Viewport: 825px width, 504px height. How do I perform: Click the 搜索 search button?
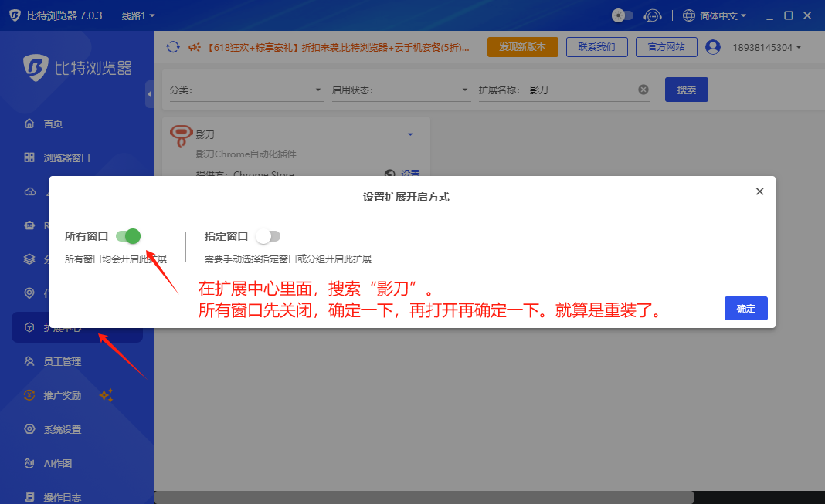tap(686, 90)
